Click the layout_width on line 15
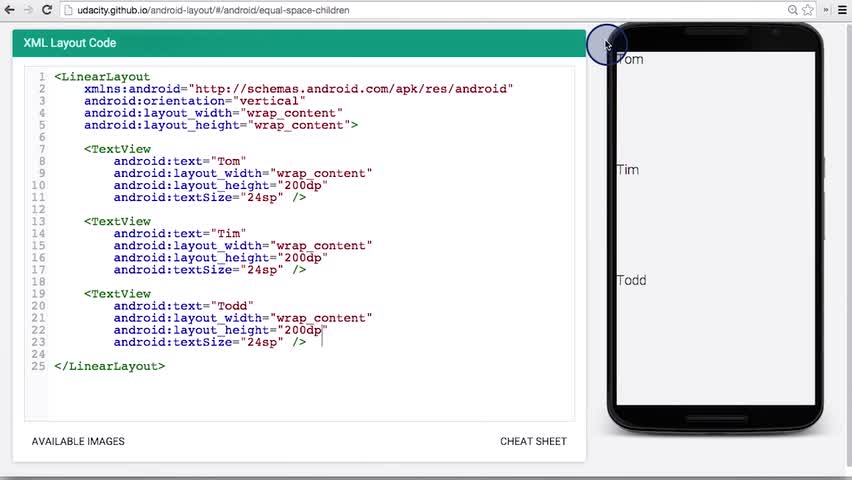This screenshot has width=852, height=480. [x=243, y=246]
